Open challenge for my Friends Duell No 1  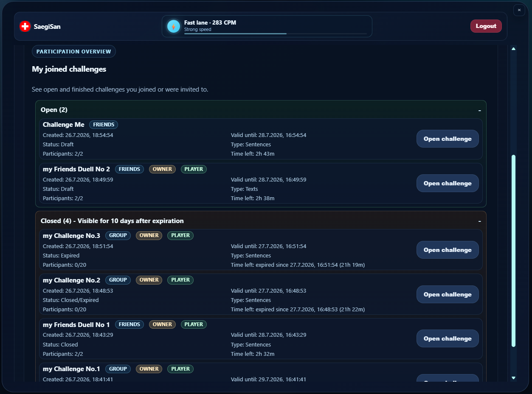pos(448,338)
